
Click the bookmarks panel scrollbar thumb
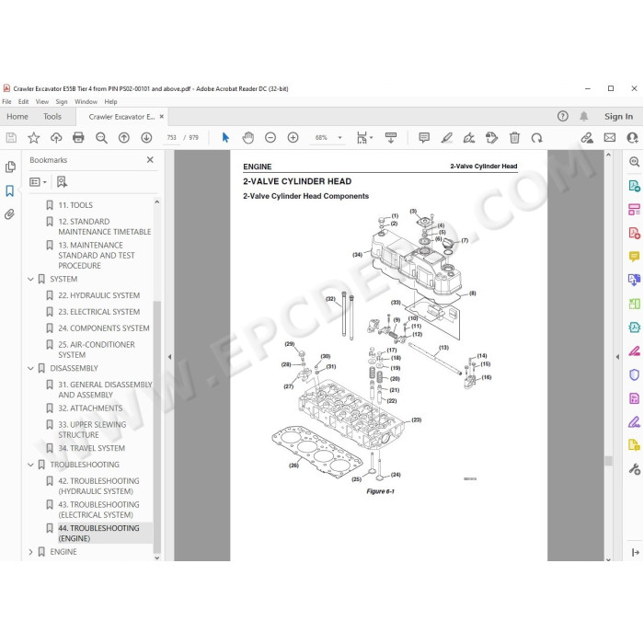156,427
